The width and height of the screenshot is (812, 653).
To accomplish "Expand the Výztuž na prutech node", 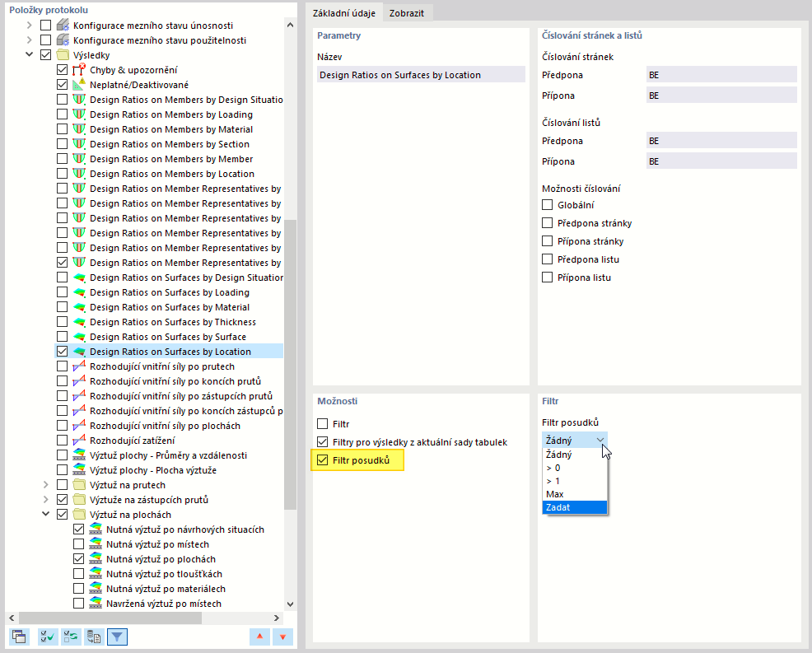I will (x=46, y=485).
